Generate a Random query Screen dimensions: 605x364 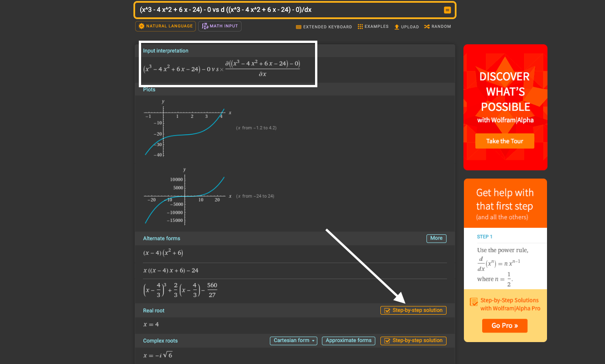point(437,26)
